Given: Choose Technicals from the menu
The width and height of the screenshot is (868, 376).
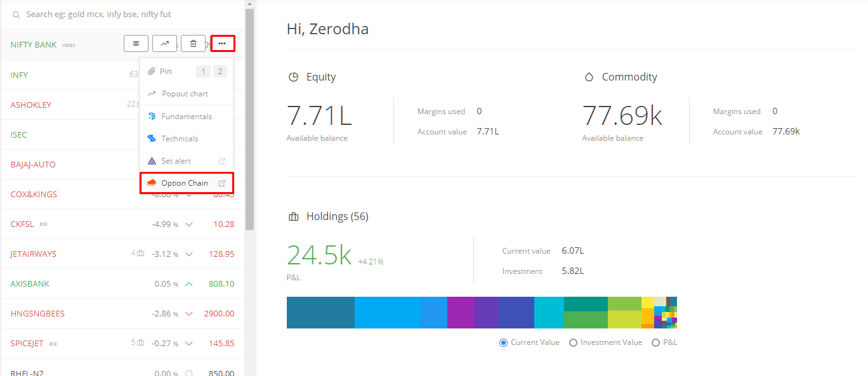Looking at the screenshot, I should [187, 139].
